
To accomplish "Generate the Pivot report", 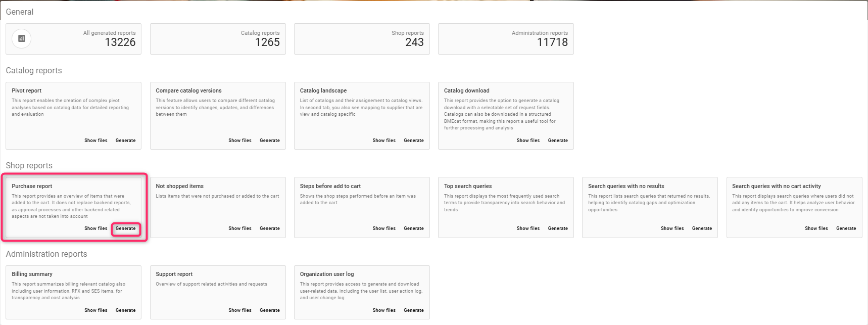I will click(x=125, y=141).
